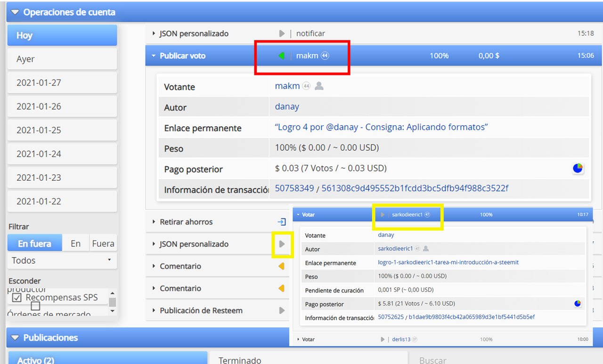
Task: Click reputation badge 47 in Votar header row
Action: point(427,215)
